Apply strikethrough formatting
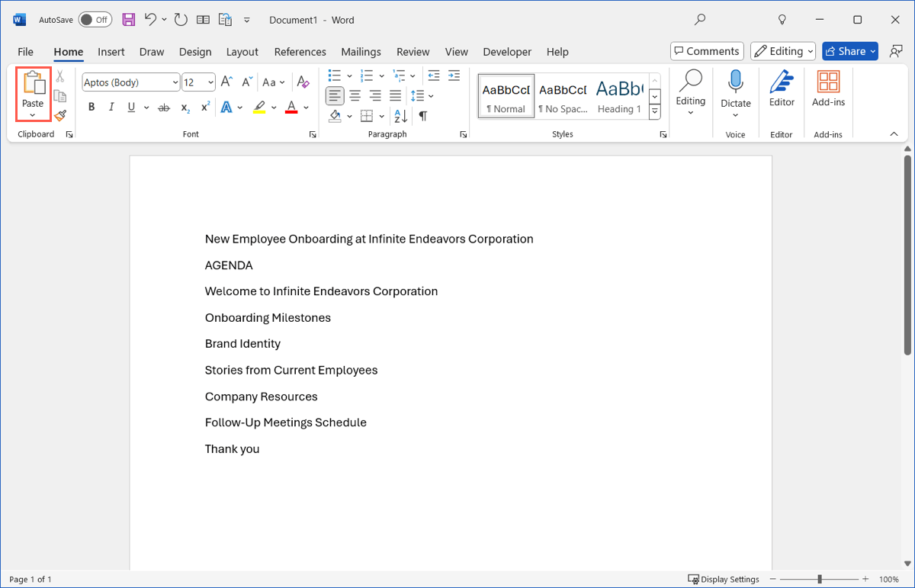Screen dimensions: 915x588 (164, 108)
